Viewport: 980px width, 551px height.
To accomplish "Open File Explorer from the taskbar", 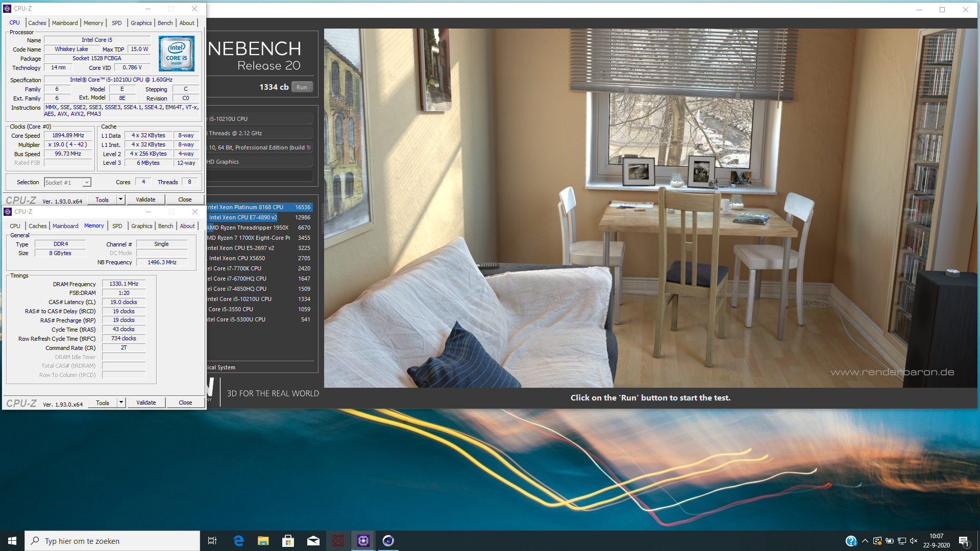I will click(x=263, y=541).
